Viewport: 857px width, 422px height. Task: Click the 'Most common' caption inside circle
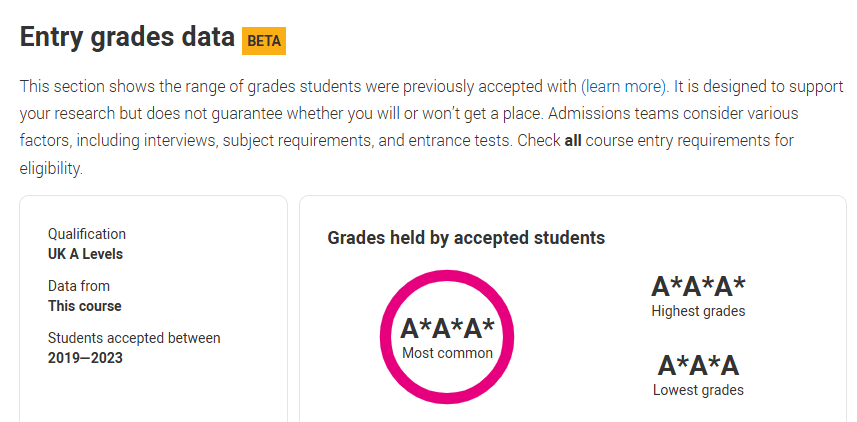(x=447, y=353)
